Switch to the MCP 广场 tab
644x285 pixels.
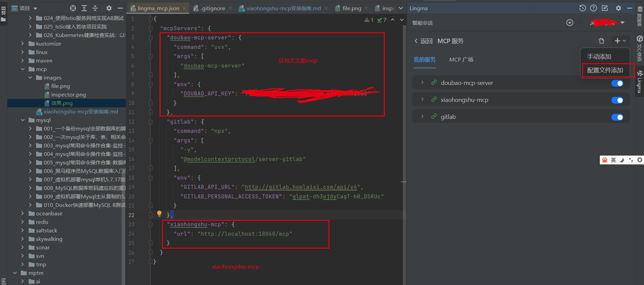pyautogui.click(x=461, y=60)
